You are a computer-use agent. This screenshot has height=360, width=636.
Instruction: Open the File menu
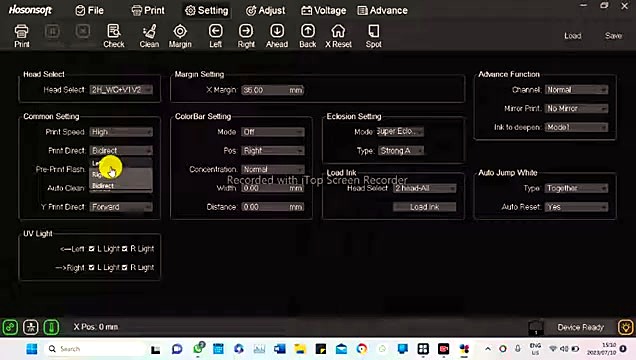[89, 11]
